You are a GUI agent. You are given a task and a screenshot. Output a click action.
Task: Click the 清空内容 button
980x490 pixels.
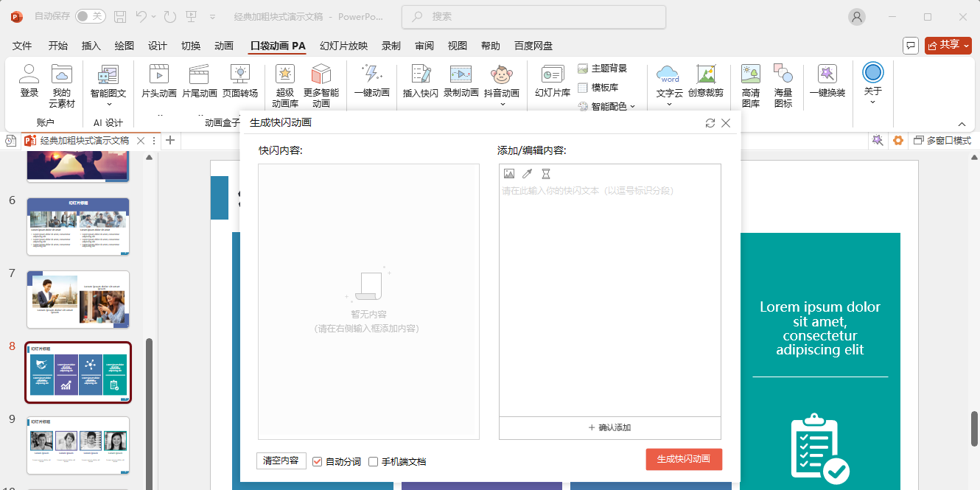[281, 461]
